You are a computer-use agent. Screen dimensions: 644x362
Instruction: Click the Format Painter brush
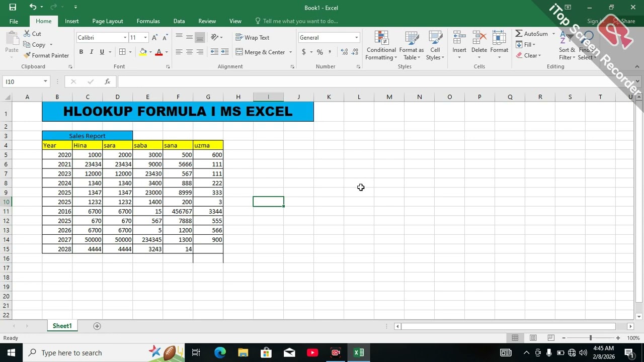point(47,55)
